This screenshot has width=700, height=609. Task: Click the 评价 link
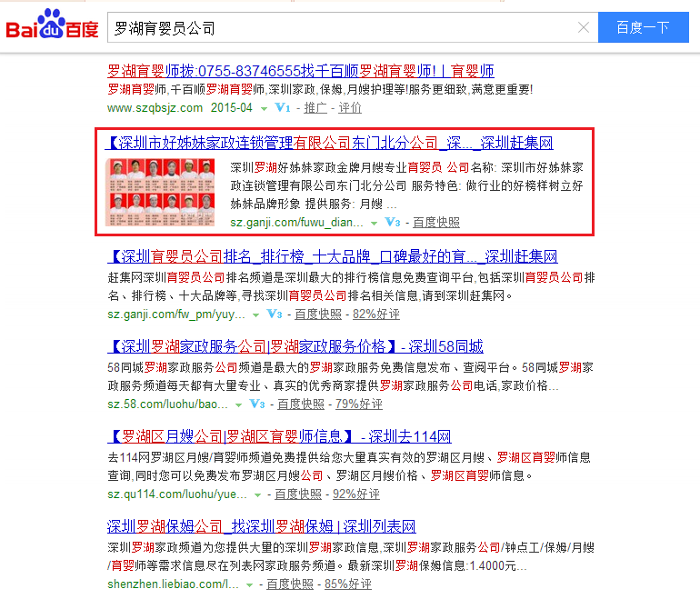350,107
